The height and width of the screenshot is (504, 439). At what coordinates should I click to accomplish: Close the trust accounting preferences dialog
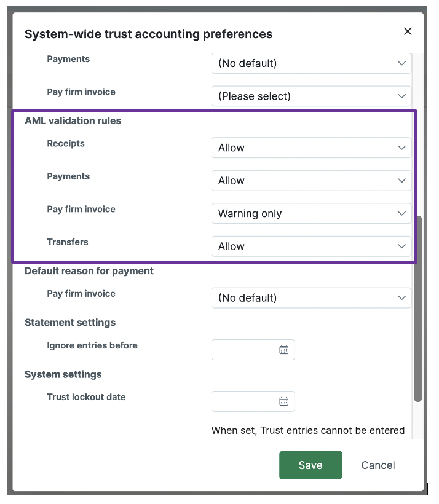(408, 31)
